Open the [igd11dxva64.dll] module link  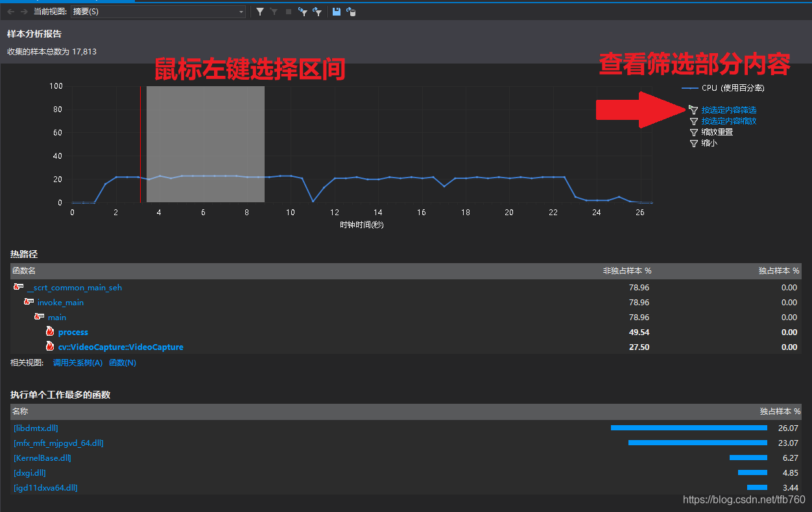(x=45, y=488)
